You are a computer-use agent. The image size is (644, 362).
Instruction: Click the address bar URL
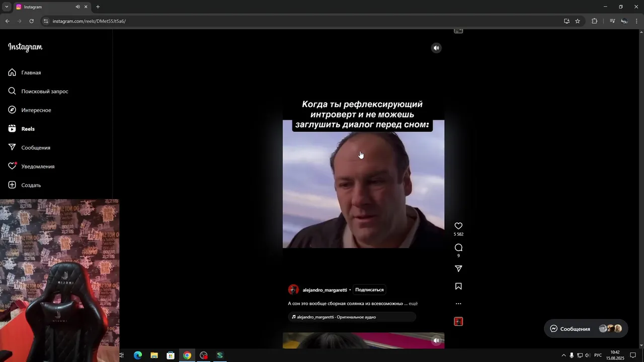[89, 21]
